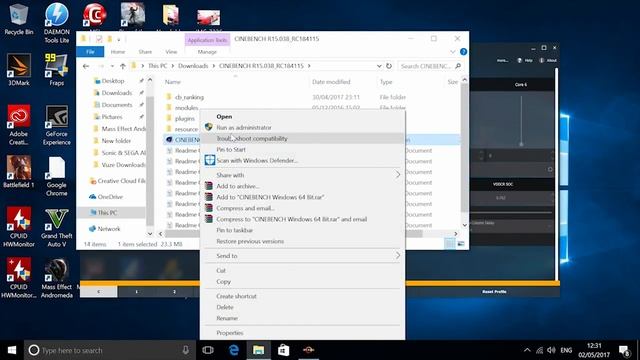
Task: Select Downloads in the navigation pane
Action: click(117, 93)
